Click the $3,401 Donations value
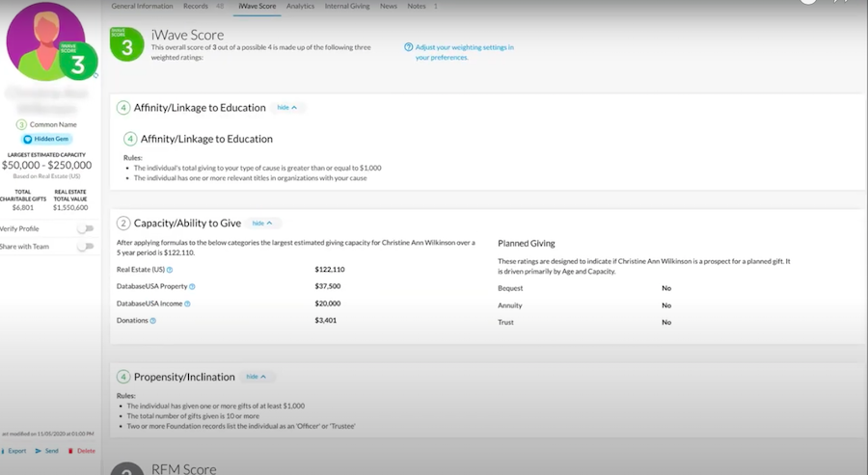 pyautogui.click(x=326, y=320)
